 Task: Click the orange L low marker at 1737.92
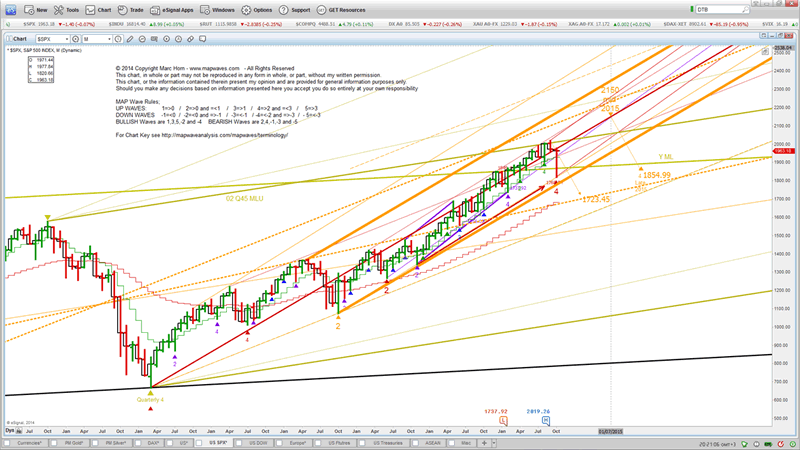[503, 420]
